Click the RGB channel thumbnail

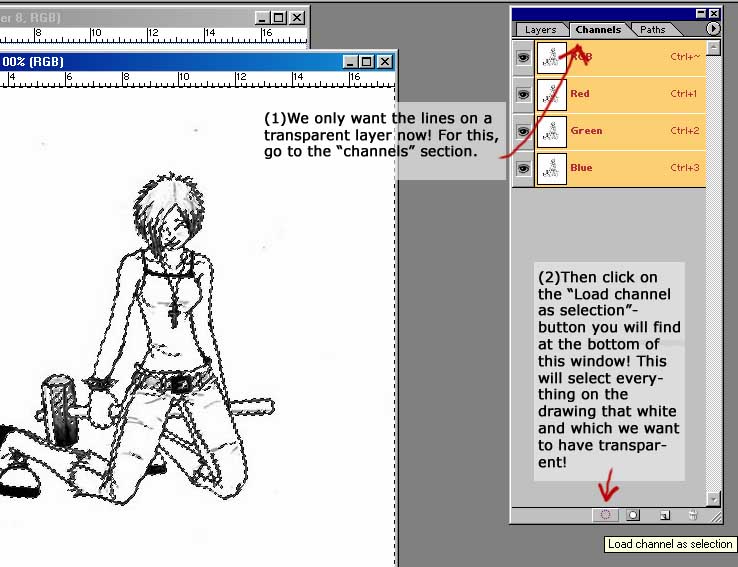[552, 58]
